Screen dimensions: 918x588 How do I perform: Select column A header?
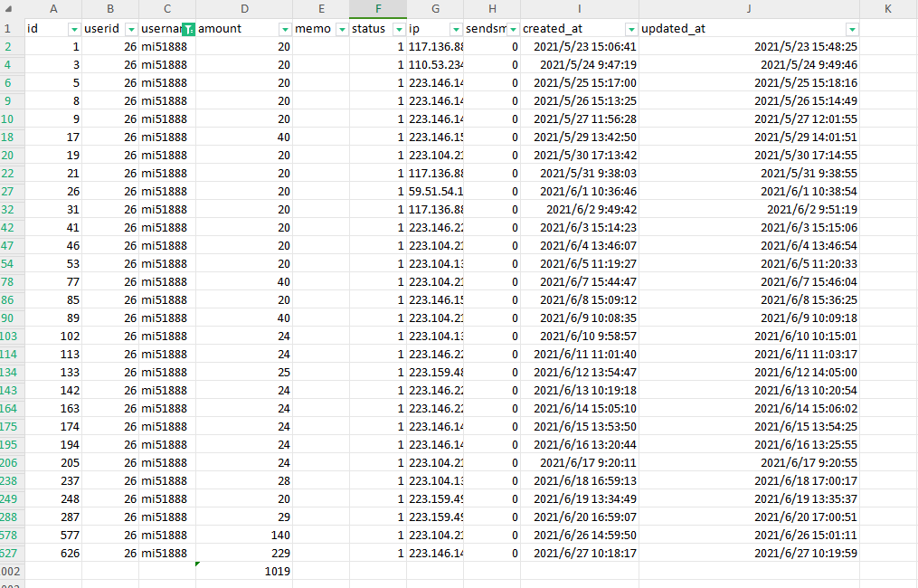pyautogui.click(x=53, y=9)
